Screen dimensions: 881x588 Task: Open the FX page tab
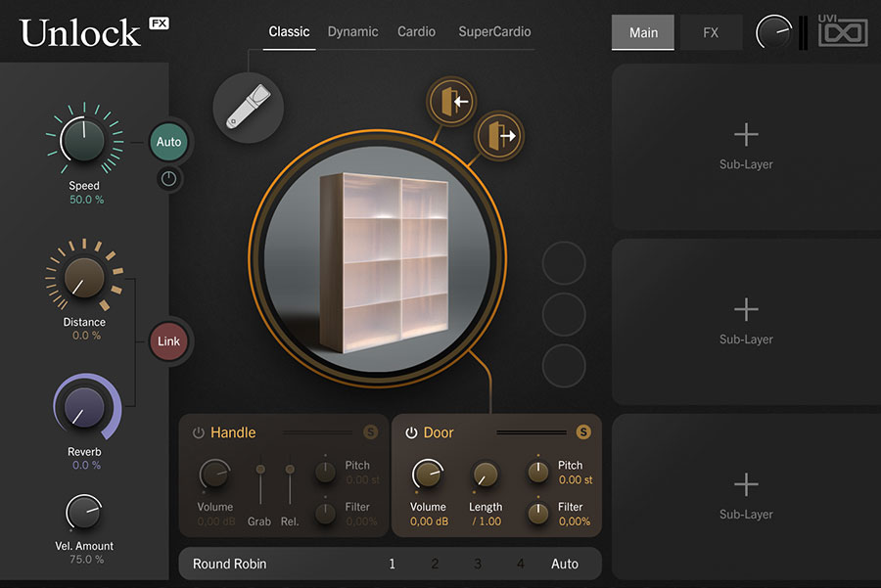point(711,32)
